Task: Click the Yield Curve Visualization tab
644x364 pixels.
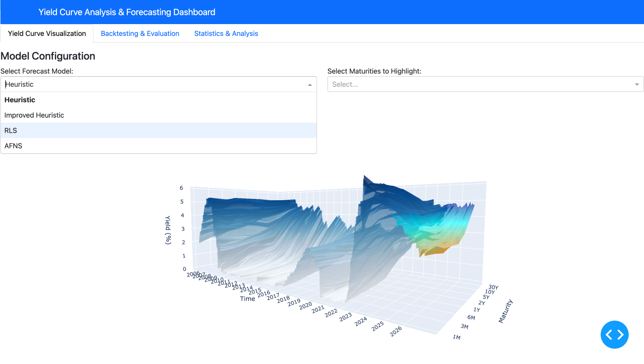Action: click(x=47, y=34)
